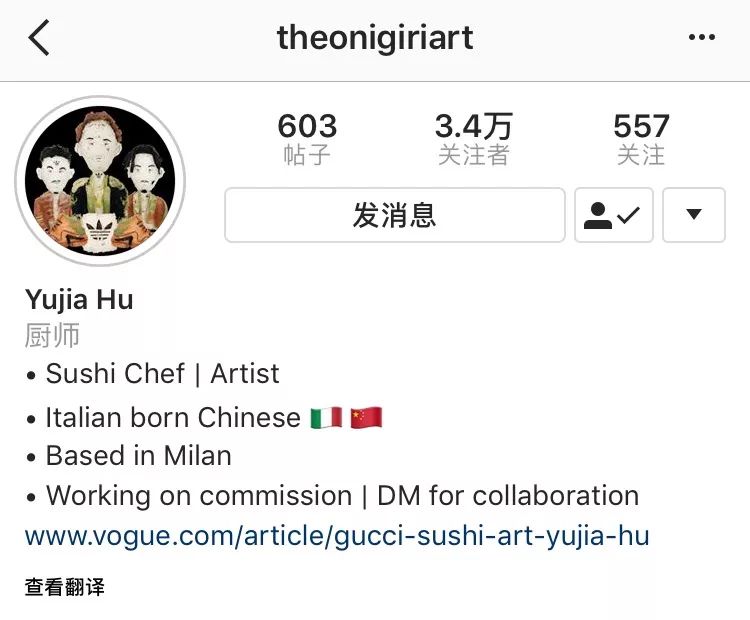Open the 3.4万 followers list
Image resolution: width=750 pixels, height=620 pixels.
coord(474,126)
